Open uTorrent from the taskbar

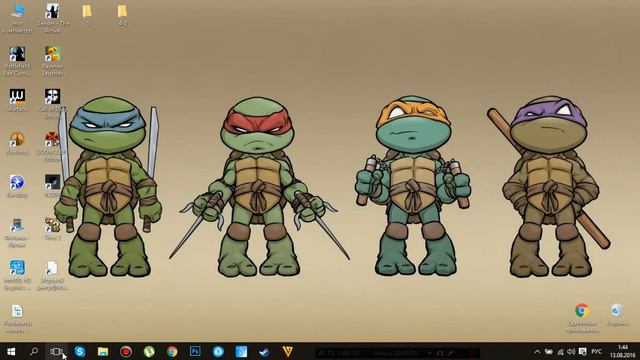(x=149, y=351)
